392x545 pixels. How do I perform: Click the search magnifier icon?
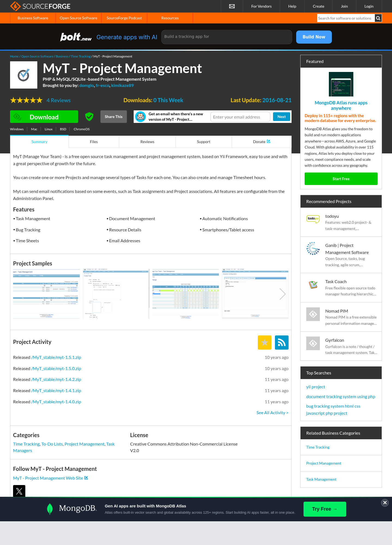(x=378, y=18)
